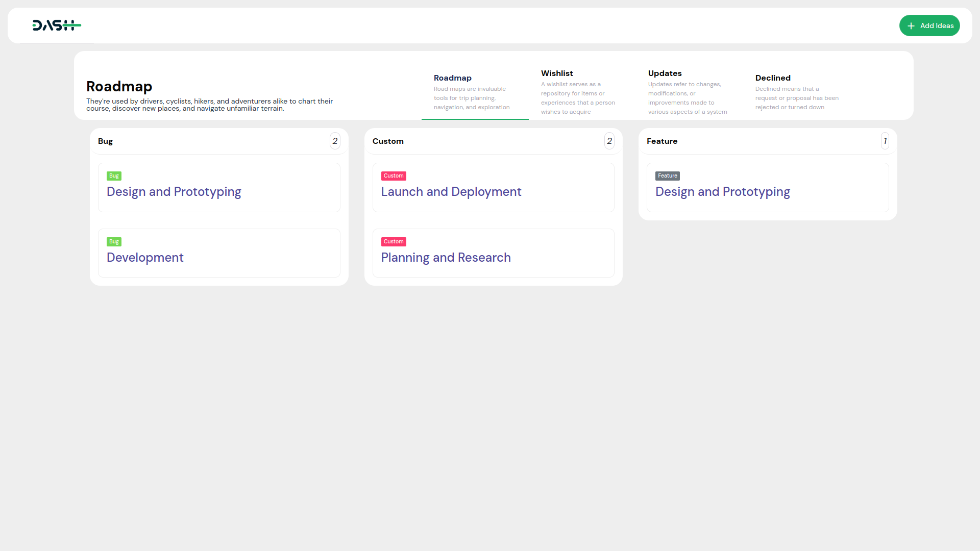This screenshot has width=980, height=551.
Task: Click gray Feature tag label
Action: coord(667,176)
